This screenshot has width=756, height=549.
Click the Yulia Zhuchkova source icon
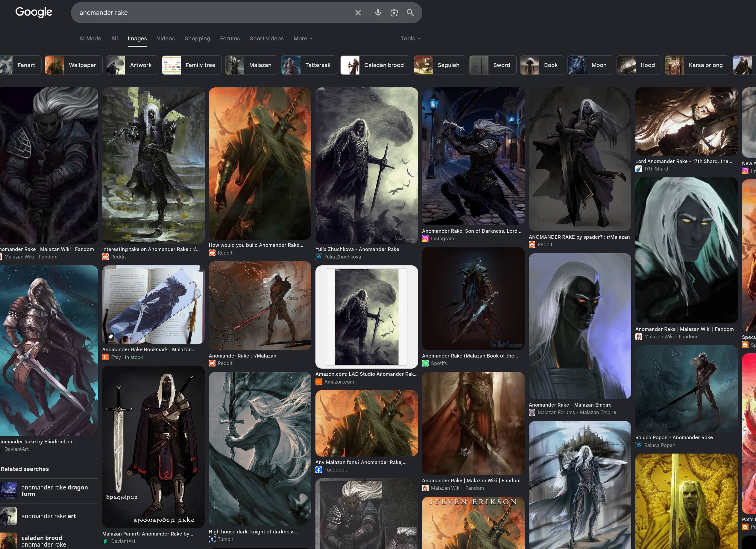tap(319, 257)
